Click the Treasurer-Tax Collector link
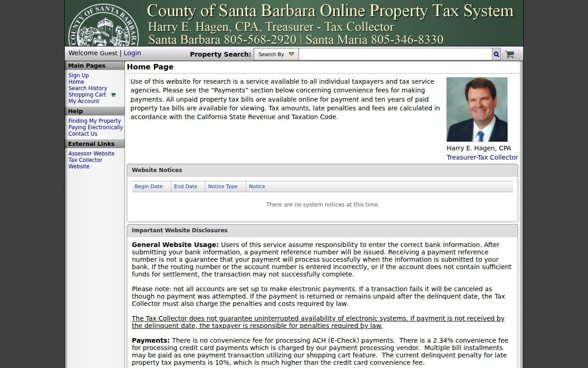 coord(482,157)
